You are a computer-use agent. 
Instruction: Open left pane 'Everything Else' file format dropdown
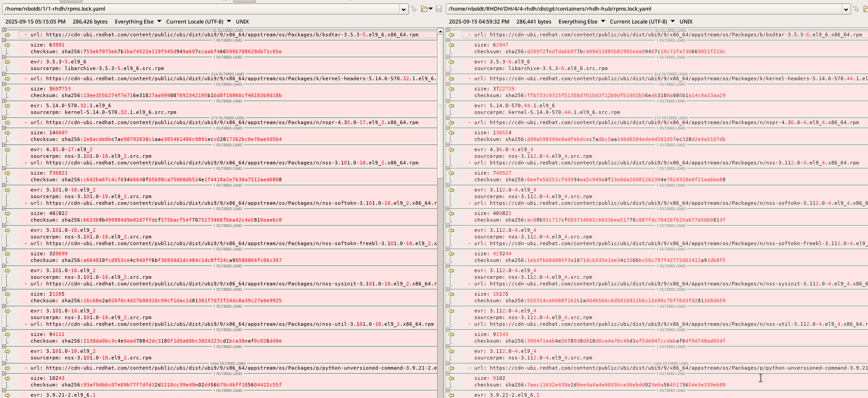(137, 21)
